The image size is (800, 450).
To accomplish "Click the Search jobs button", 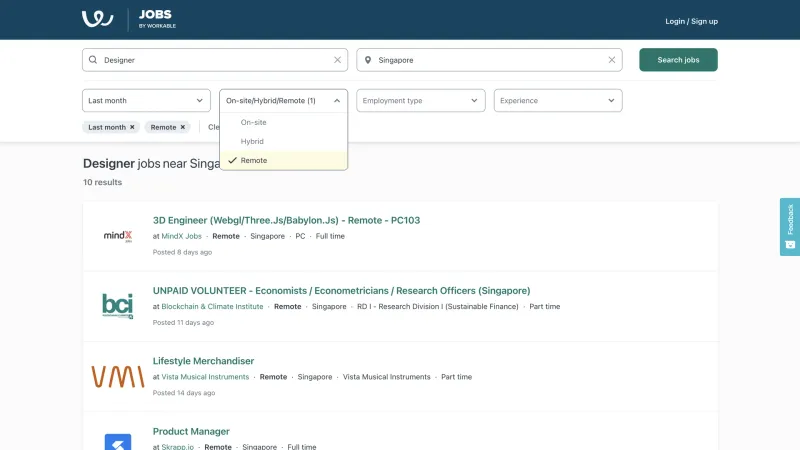I will tap(678, 60).
